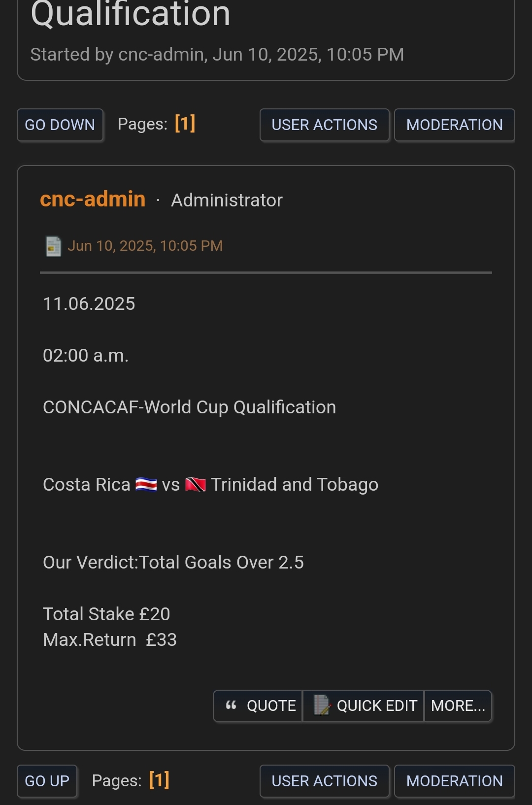Image resolution: width=532 pixels, height=805 pixels.
Task: Click the topic title Qualification heading
Action: point(131,14)
